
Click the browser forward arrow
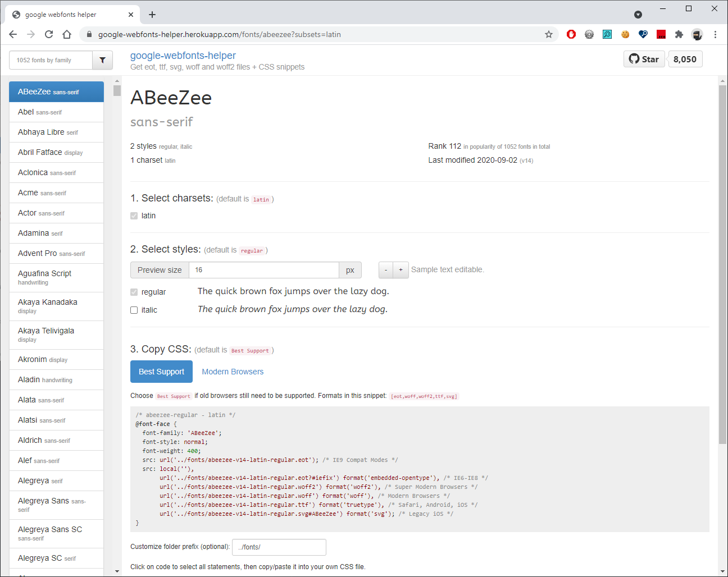[31, 34]
